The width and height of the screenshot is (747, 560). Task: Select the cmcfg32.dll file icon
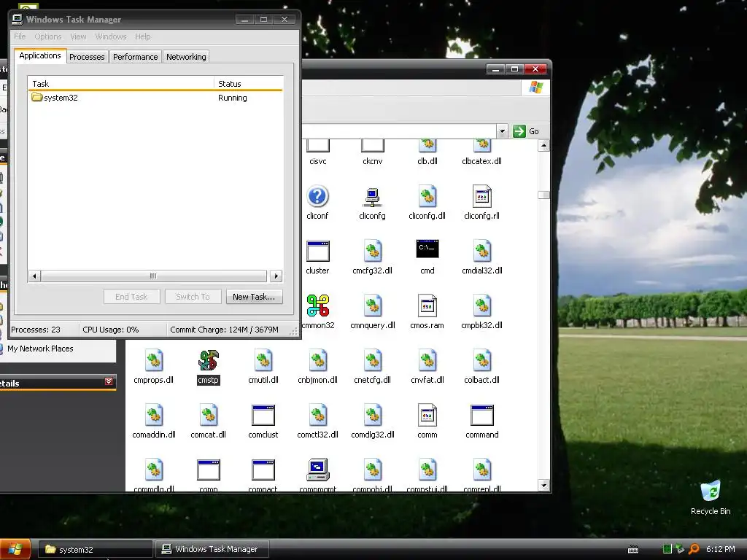(x=373, y=251)
